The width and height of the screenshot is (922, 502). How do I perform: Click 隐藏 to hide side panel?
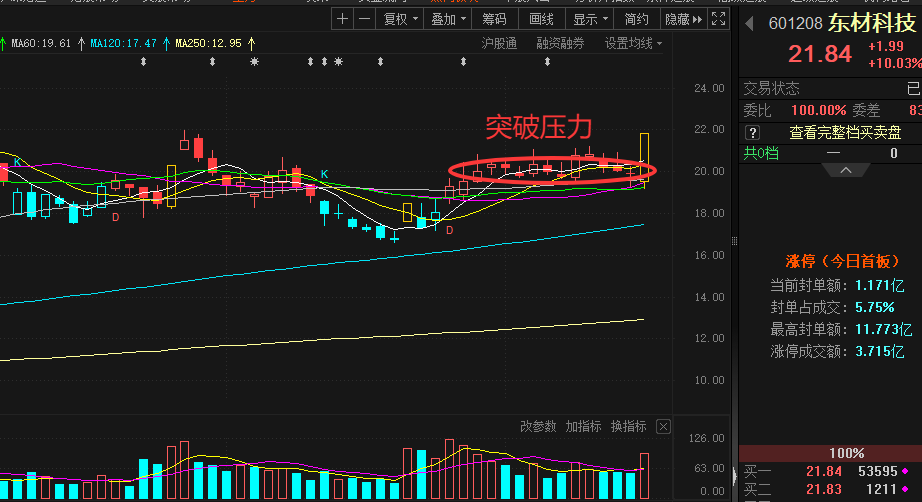point(683,19)
